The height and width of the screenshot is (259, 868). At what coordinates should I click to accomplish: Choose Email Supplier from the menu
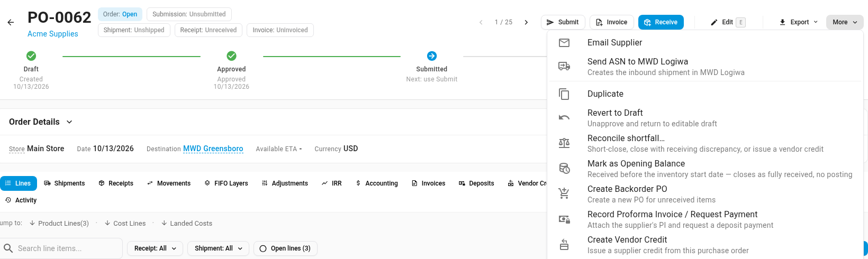click(705, 43)
